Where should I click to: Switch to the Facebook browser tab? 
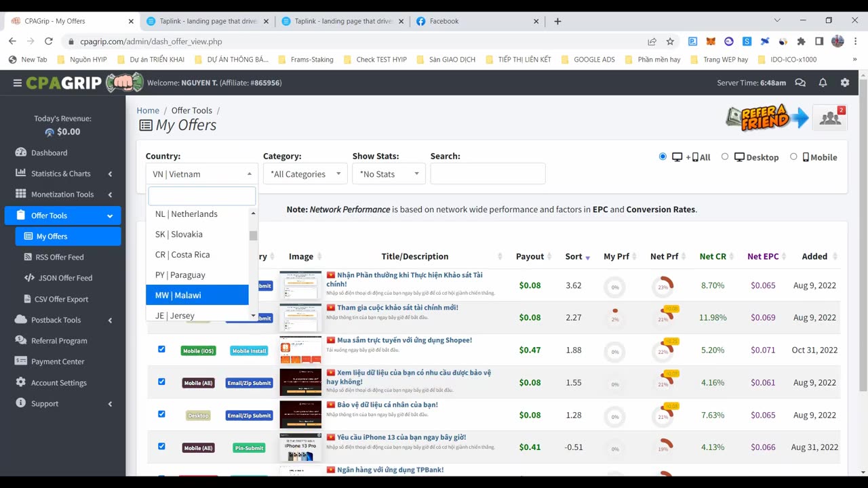point(444,21)
